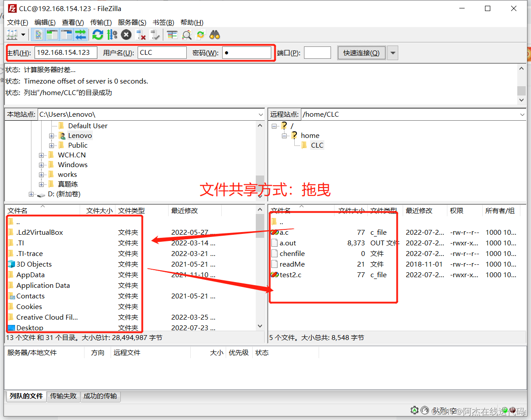Click the process transfer queue icon
The image size is (531, 420).
point(112,34)
